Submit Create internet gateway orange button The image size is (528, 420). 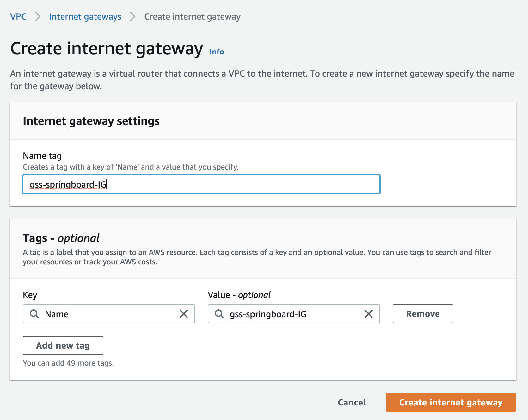click(451, 402)
